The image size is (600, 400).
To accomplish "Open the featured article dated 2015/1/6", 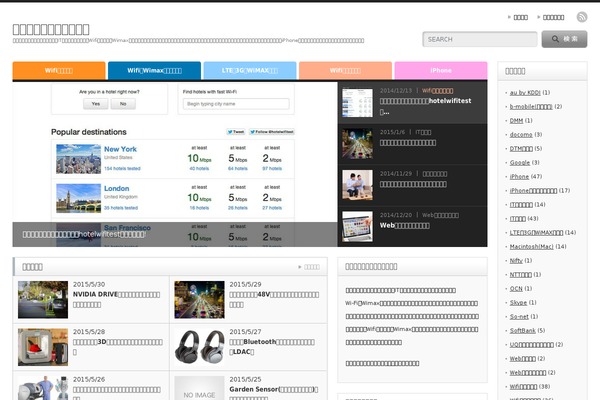I will [408, 143].
